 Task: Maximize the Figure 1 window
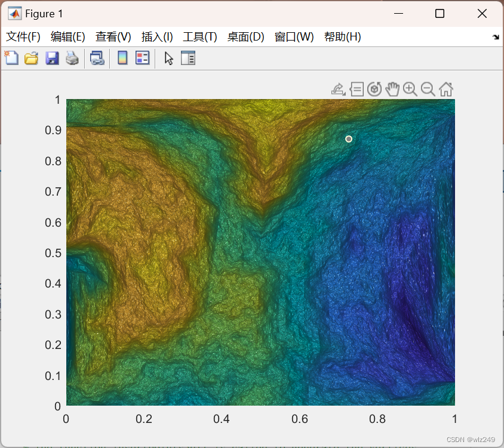pos(440,14)
